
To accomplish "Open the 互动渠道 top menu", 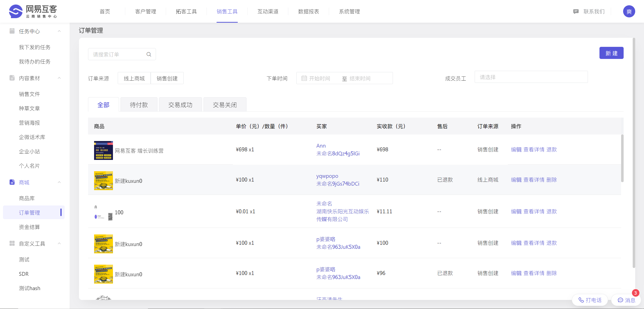I will 268,12.
